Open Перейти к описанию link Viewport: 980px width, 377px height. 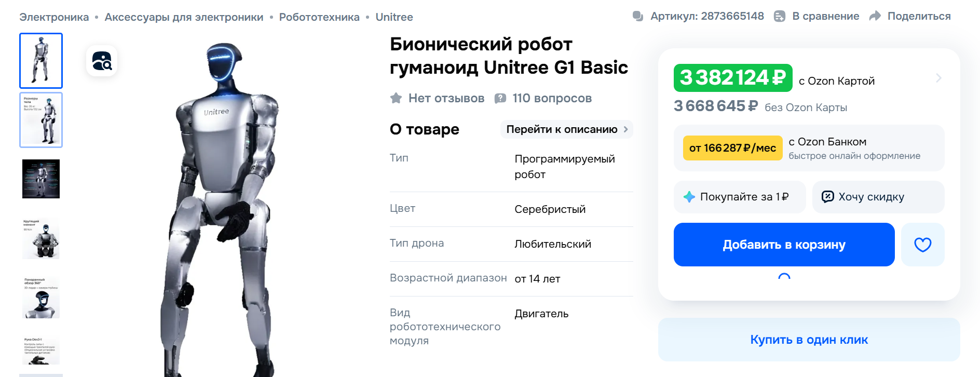(566, 129)
